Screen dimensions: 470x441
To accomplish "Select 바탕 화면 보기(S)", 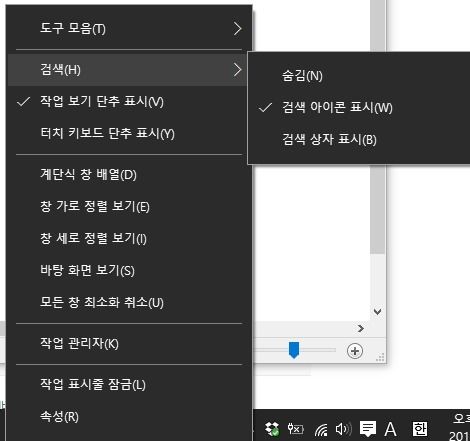I will [129, 271].
